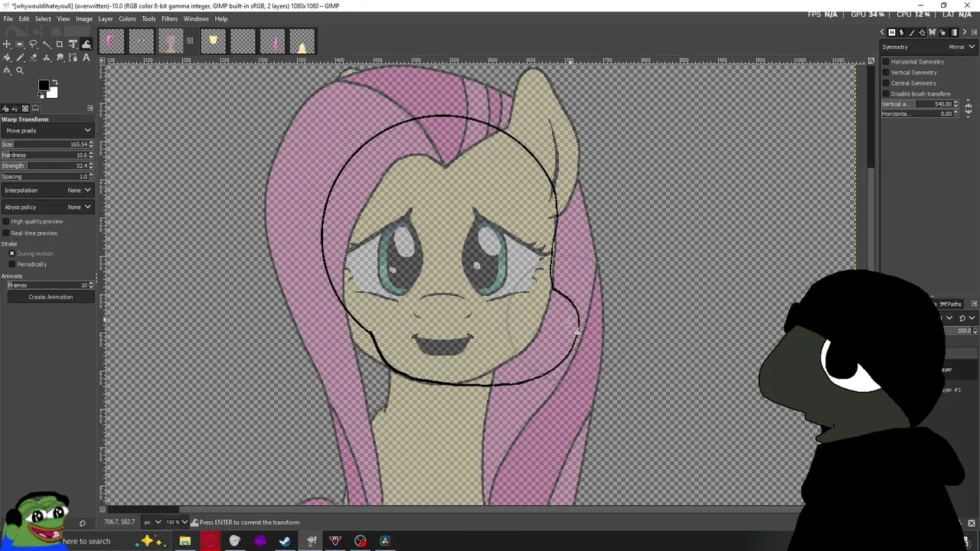Click the Tool Options tab icon

click(35, 108)
